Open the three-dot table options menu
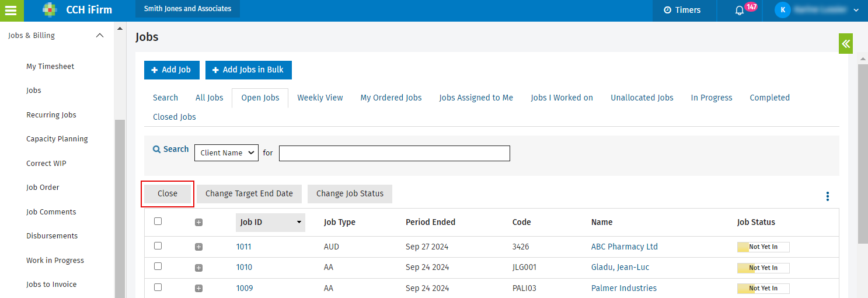Viewport: 868px width, 298px height. 828,196
